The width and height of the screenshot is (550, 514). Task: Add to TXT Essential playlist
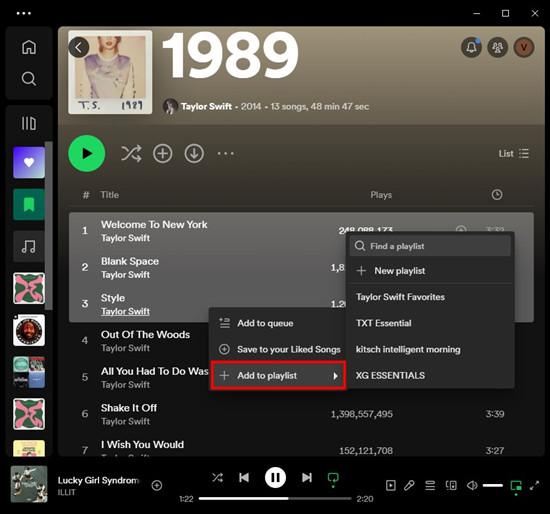tap(430, 323)
